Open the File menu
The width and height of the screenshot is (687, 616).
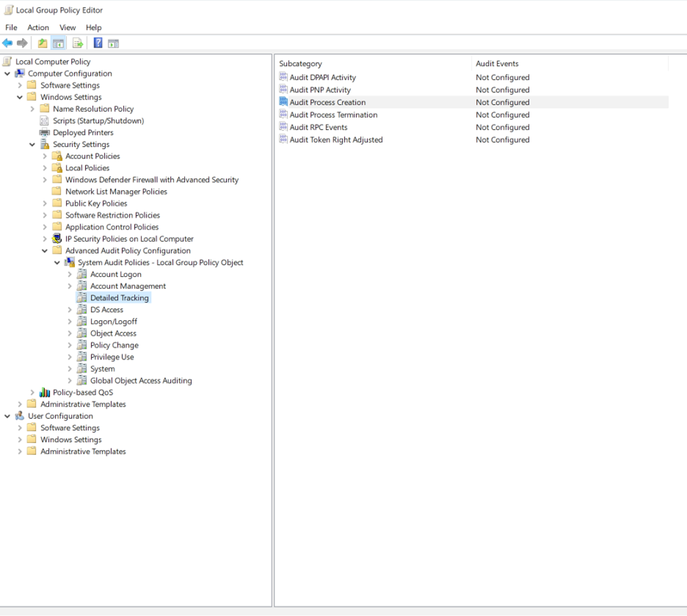tap(11, 28)
